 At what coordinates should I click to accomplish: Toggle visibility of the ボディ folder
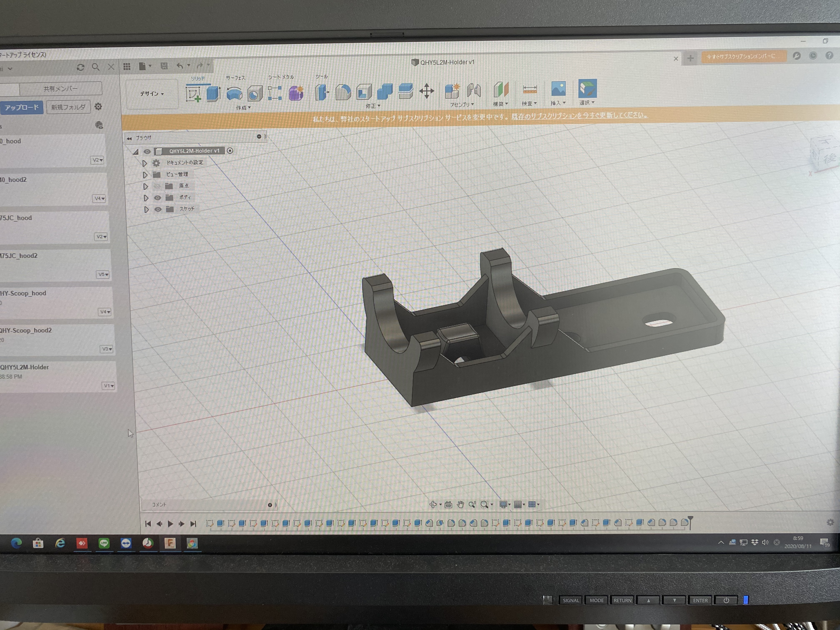[x=157, y=198]
